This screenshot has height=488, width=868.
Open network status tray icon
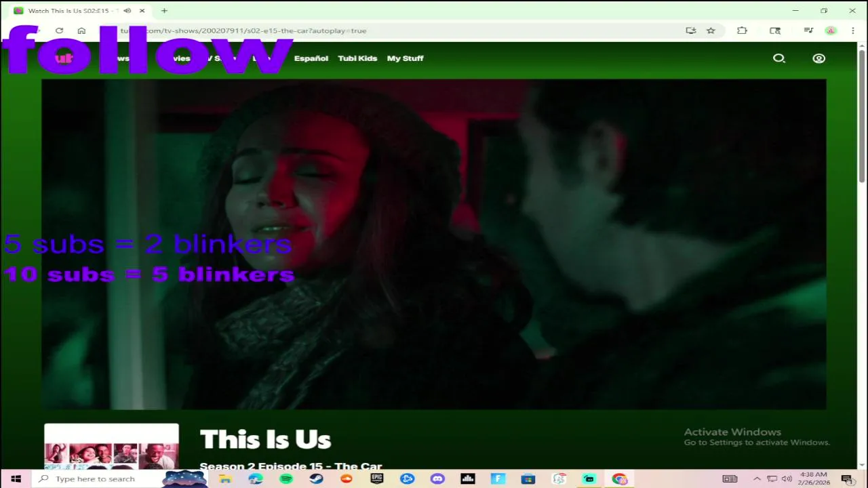pyautogui.click(x=772, y=479)
